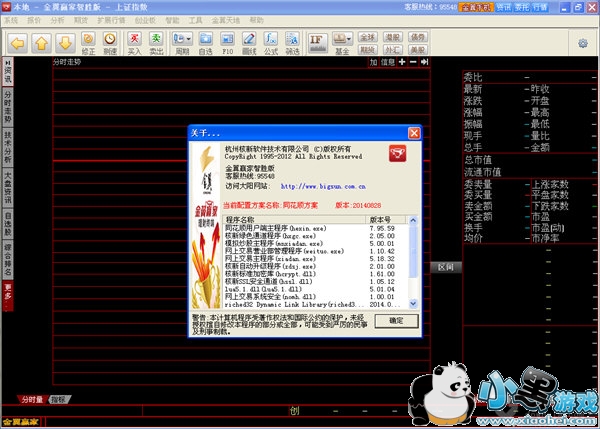Click the orange title bar button
Image resolution: width=600 pixels, height=429 pixels.
point(476,7)
